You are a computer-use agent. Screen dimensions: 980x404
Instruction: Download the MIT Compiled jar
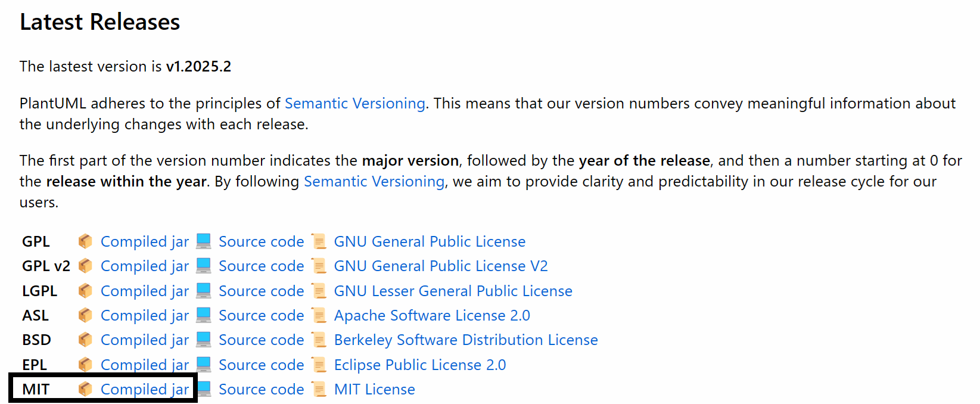point(145,389)
